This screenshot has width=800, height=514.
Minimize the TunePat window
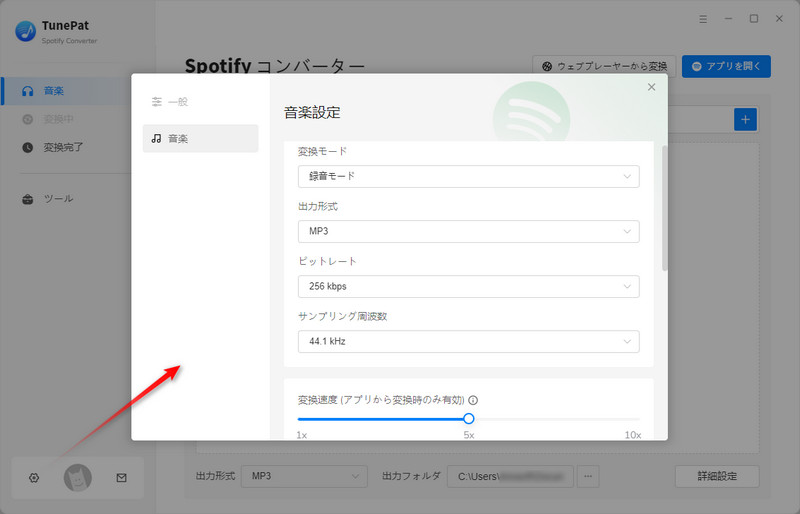(x=729, y=19)
